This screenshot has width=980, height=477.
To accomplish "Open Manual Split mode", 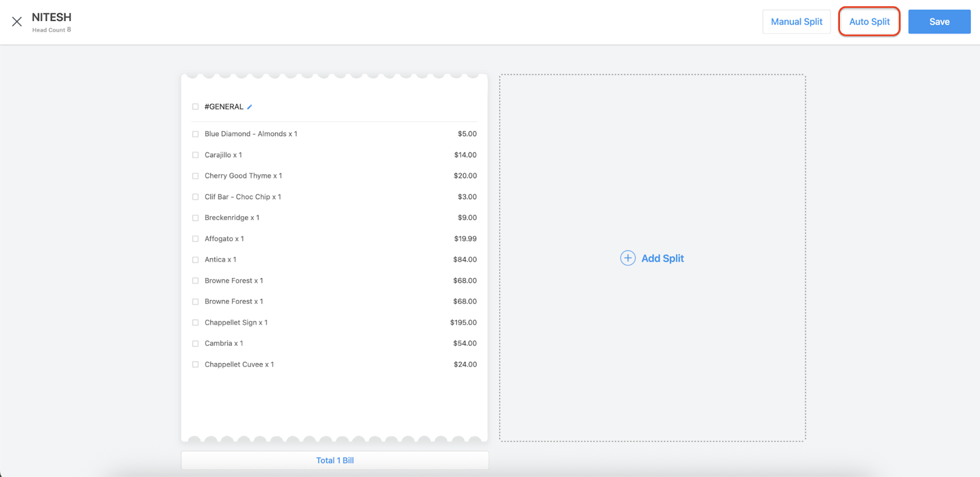I will click(796, 22).
